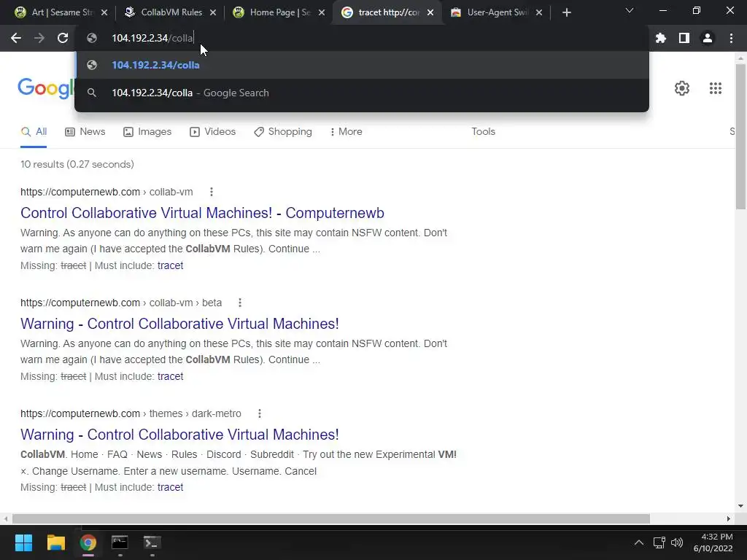This screenshot has height=560, width=747.
Task: Open the Chrome profile avatar
Action: [x=708, y=38]
